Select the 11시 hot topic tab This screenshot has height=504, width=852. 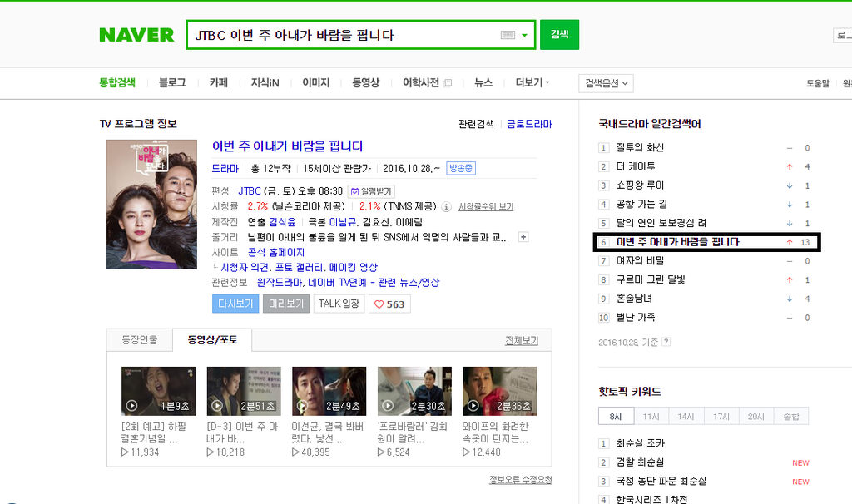click(x=651, y=416)
